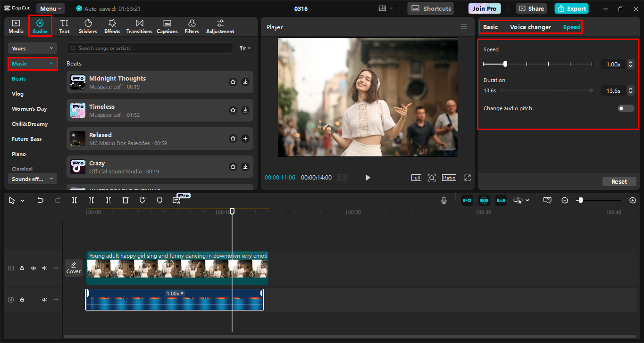Image resolution: width=644 pixels, height=343 pixels.
Task: Download the Midnight Thoughts track
Action: [x=245, y=82]
